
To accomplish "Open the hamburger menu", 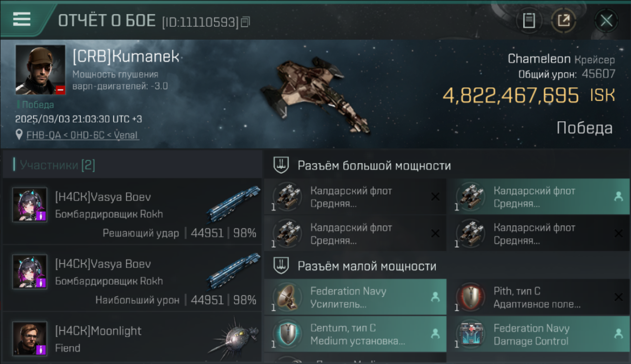I will [x=22, y=19].
